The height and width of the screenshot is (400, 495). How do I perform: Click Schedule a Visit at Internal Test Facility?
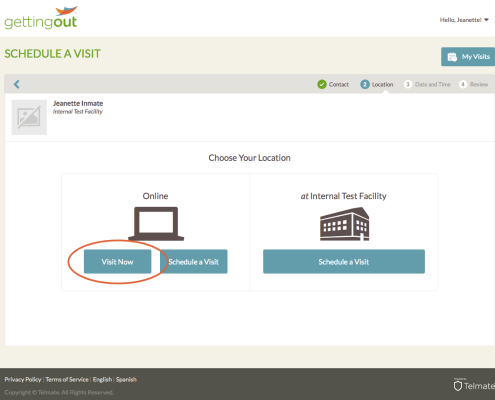point(344,262)
